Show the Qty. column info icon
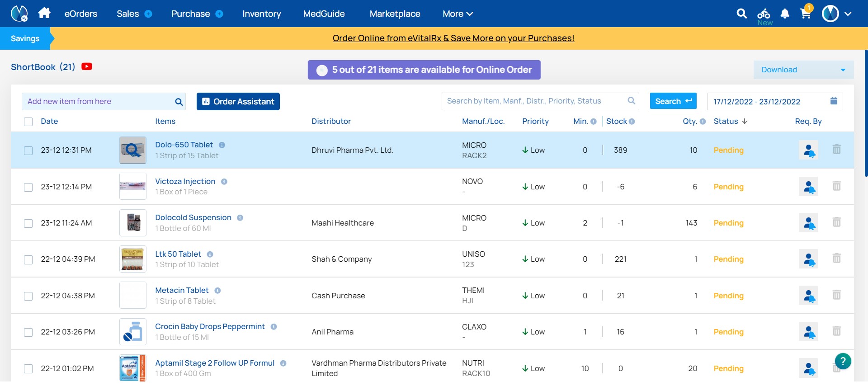 point(703,122)
